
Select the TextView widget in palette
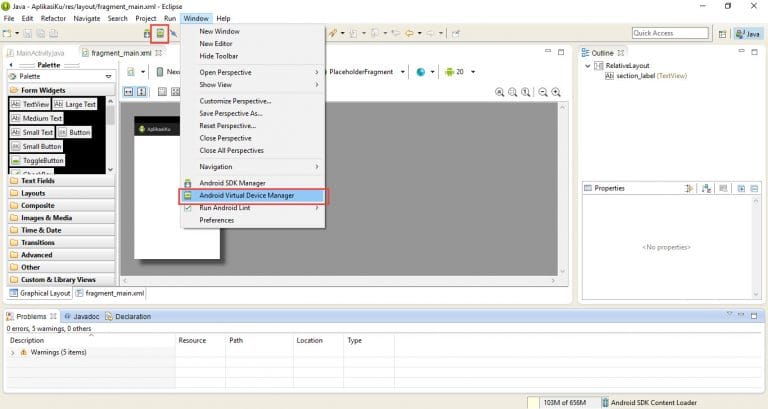[30, 104]
